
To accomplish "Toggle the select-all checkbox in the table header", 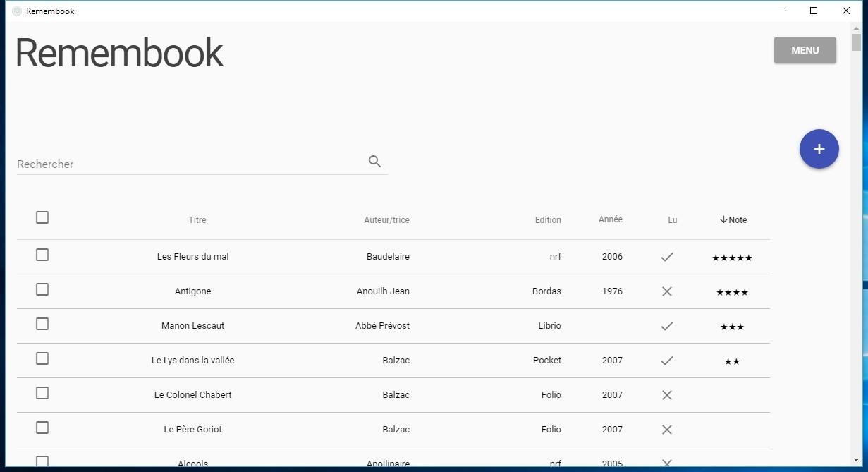I will (x=42, y=217).
